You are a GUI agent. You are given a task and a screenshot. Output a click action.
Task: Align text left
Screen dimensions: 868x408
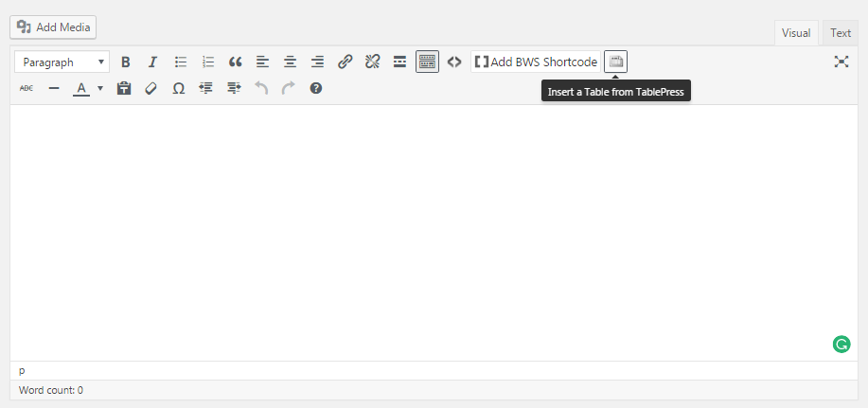pyautogui.click(x=262, y=62)
